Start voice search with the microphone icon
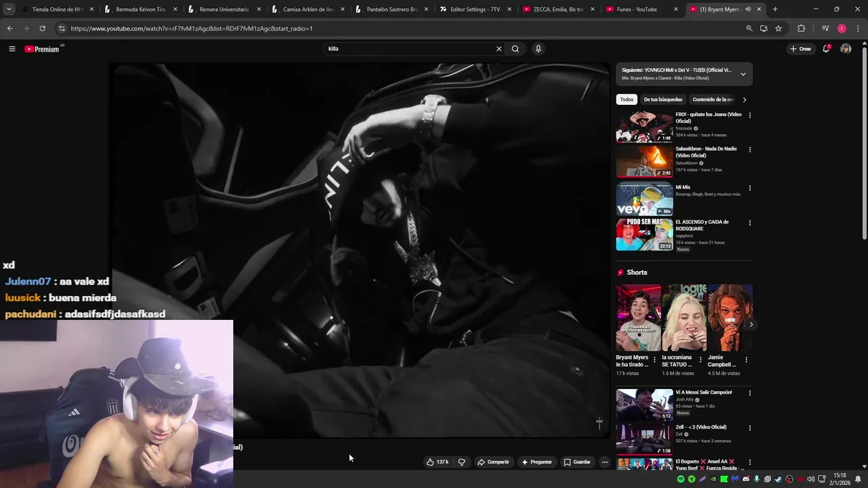Image resolution: width=868 pixels, height=488 pixels. point(538,49)
